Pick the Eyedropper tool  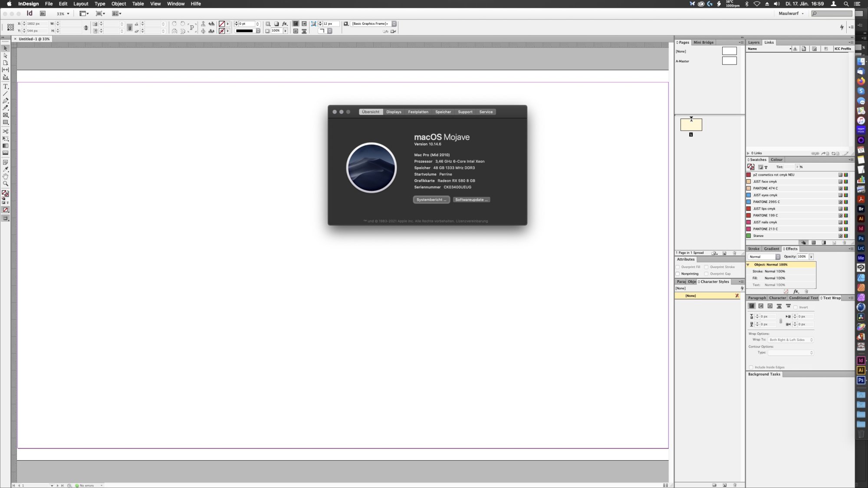pos(6,169)
